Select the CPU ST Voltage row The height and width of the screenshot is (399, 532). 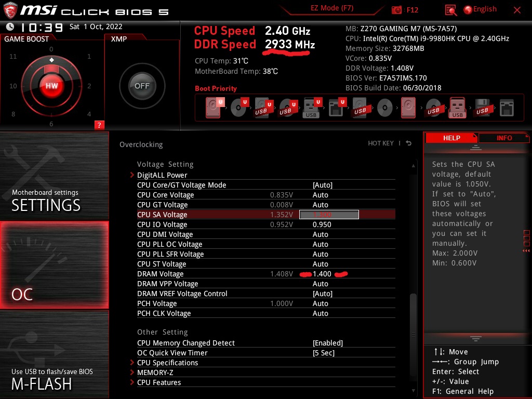click(266, 264)
